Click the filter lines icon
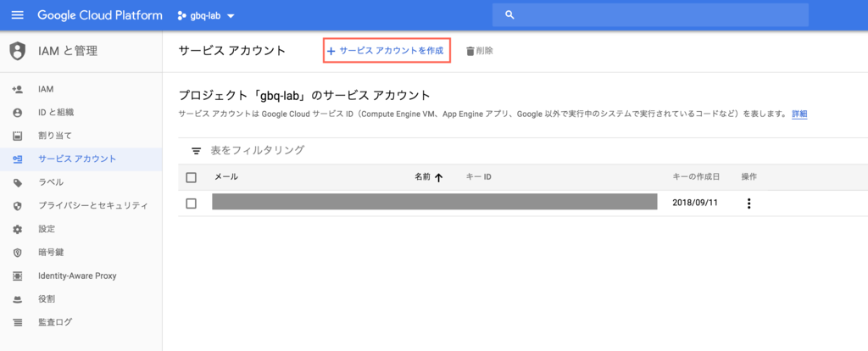The image size is (868, 351). pyautogui.click(x=196, y=151)
